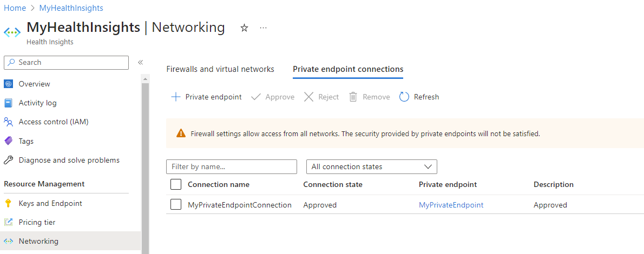Open Diagnose and solve problems

click(70, 160)
